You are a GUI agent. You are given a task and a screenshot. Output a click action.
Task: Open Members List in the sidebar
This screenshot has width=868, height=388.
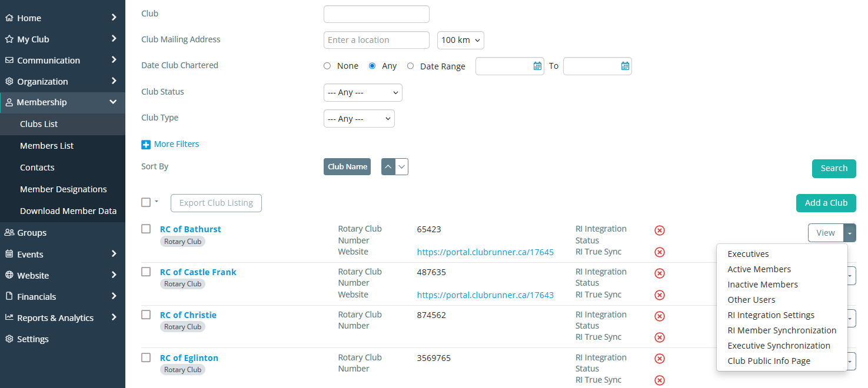46,146
